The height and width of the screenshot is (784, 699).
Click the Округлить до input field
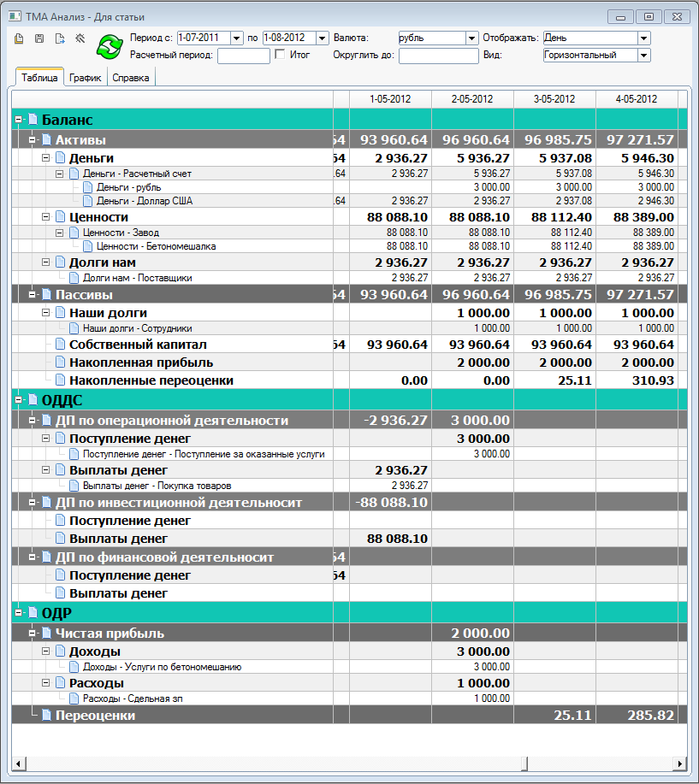(438, 56)
